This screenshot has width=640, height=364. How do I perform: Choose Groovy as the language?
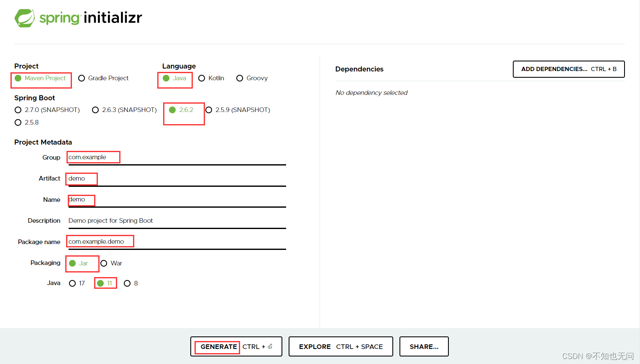click(x=252, y=78)
